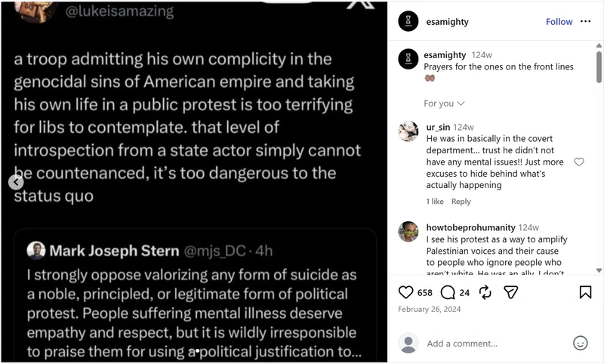Click the scrollbar down arrow
The width and height of the screenshot is (604, 364).
tap(599, 270)
